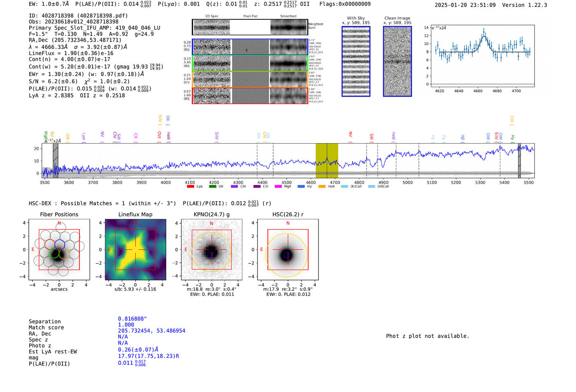Click the ID: 4028718398 (4028718398.pdf) line

(x=78, y=16)
